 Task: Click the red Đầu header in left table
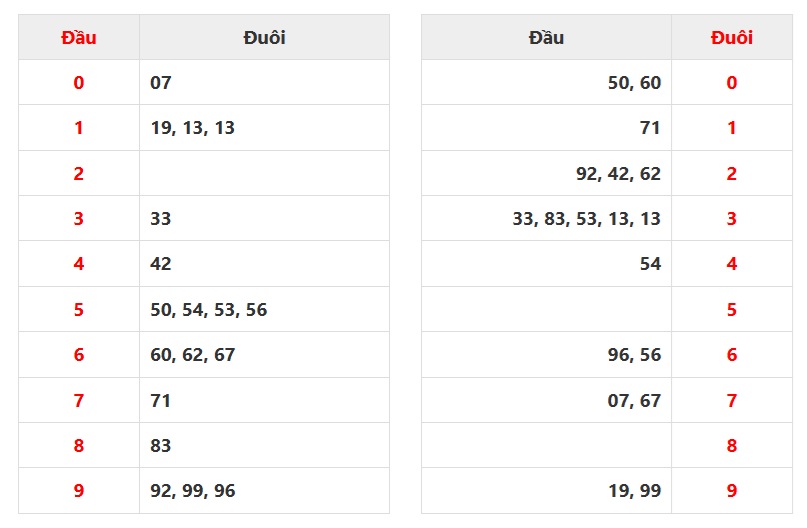[x=79, y=38]
